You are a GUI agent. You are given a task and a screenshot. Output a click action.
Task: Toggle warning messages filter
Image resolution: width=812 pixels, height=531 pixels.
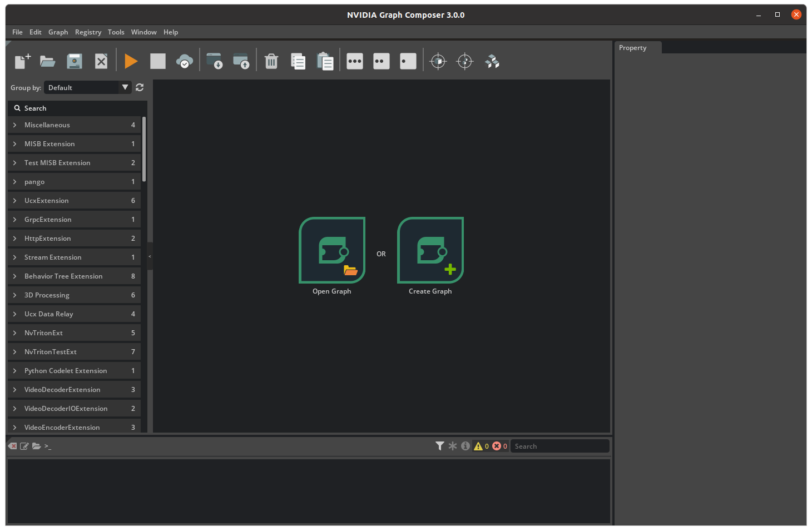(x=481, y=446)
